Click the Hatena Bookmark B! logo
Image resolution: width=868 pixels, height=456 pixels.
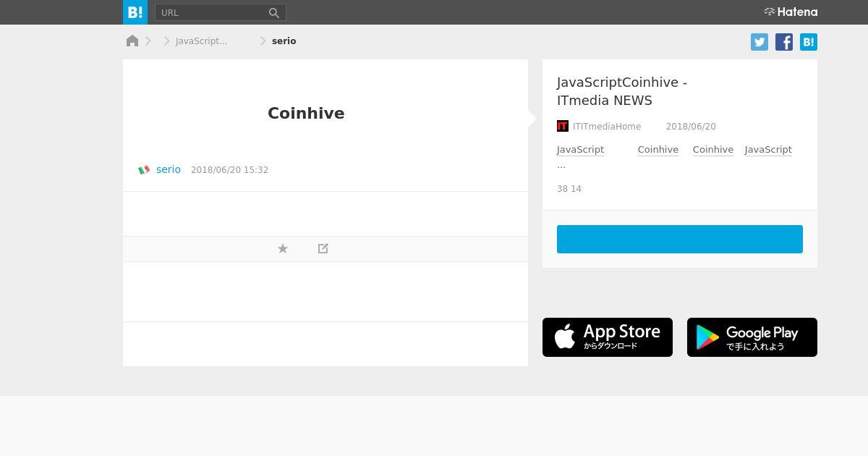coord(135,12)
